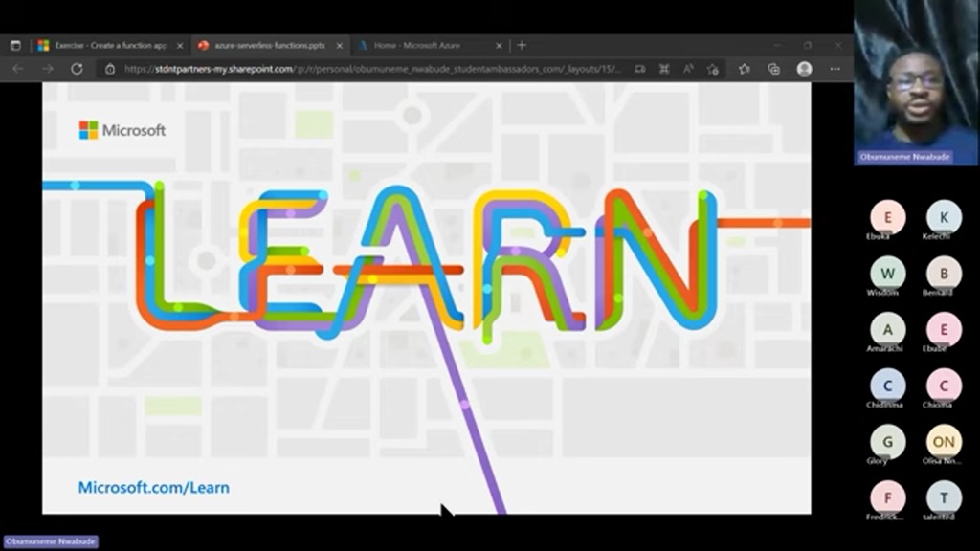
Task: Choose Ebube's participant avatar
Action: 944,329
